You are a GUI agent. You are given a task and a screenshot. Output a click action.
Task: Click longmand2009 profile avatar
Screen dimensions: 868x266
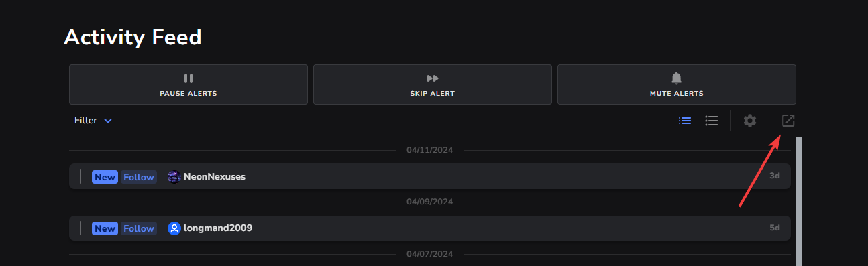[x=174, y=228]
